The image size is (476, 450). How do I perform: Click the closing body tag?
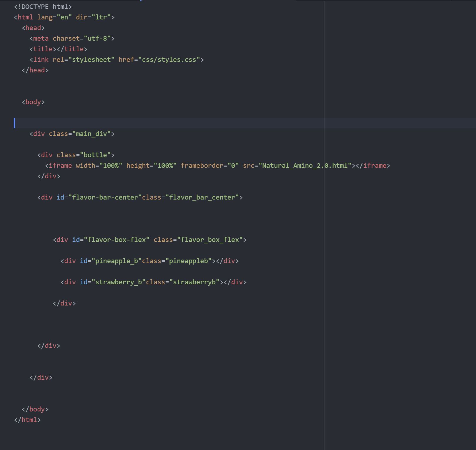tap(35, 409)
